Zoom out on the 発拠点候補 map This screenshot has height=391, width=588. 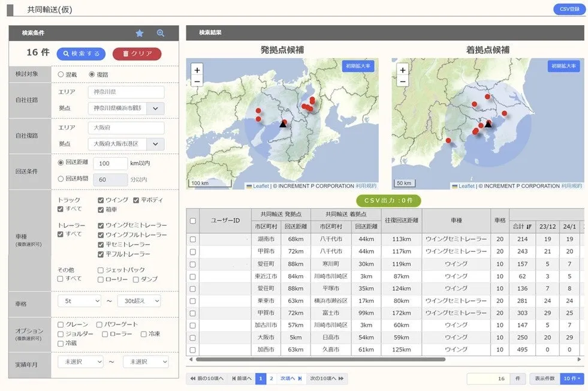(197, 82)
